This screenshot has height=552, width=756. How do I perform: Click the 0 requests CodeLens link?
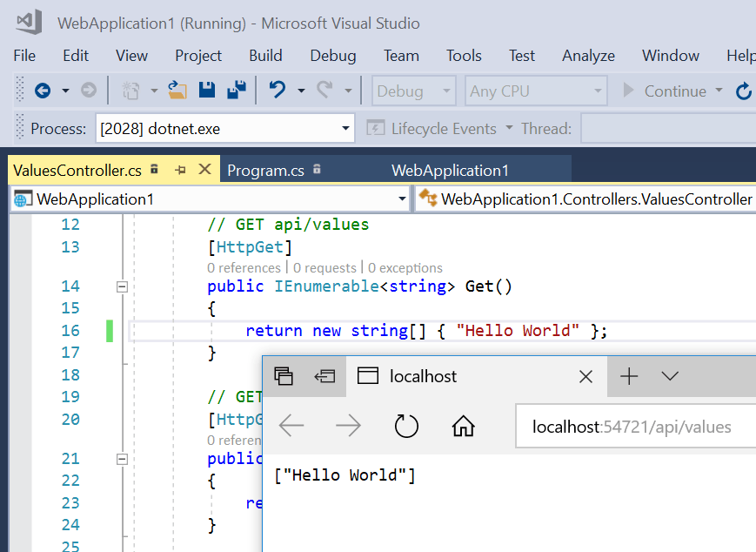[x=324, y=268]
